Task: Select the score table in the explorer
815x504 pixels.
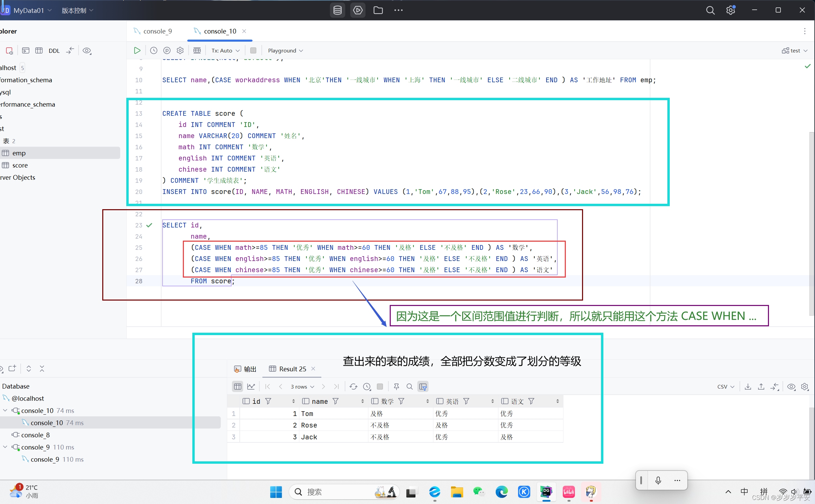Action: click(x=20, y=165)
